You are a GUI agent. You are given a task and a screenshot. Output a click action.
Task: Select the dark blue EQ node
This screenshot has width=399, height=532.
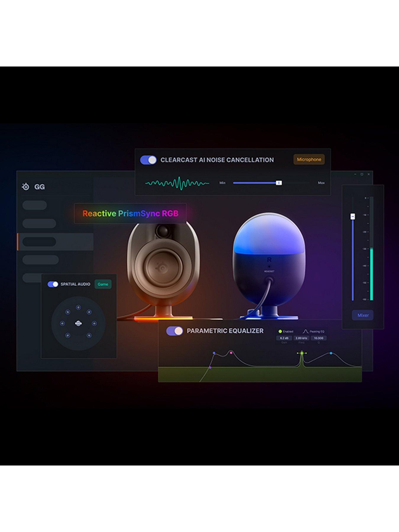[214, 353]
